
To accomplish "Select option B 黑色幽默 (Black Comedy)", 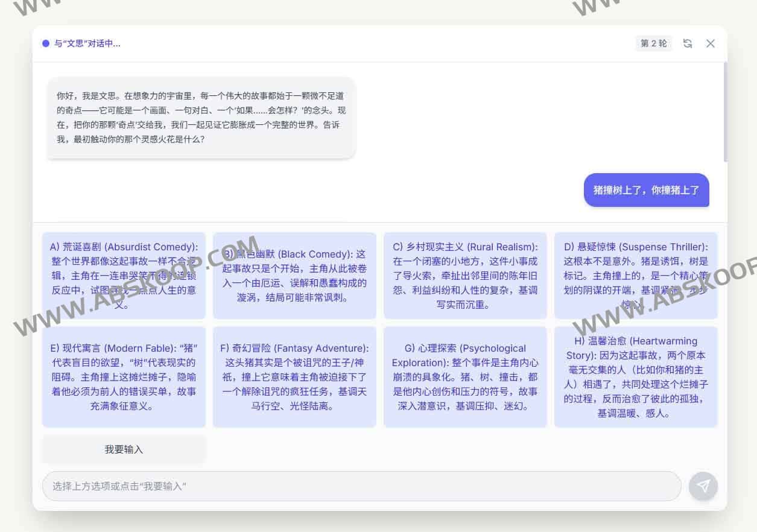I will tap(294, 275).
